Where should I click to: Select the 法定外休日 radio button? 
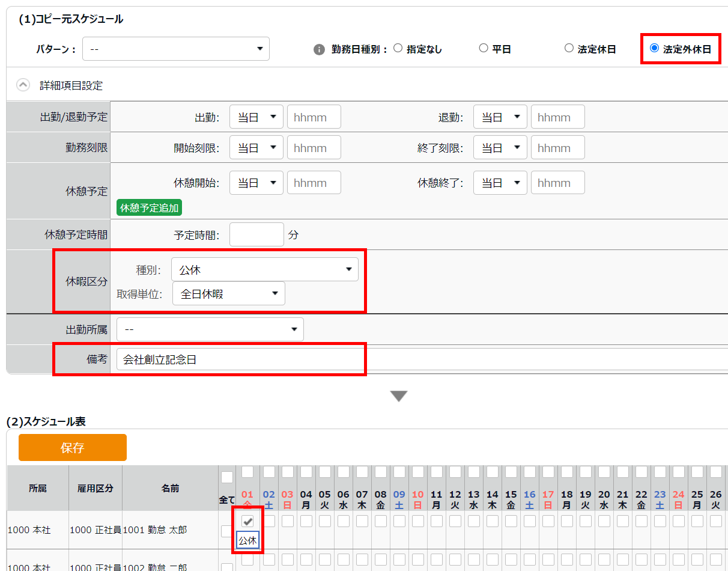655,48
